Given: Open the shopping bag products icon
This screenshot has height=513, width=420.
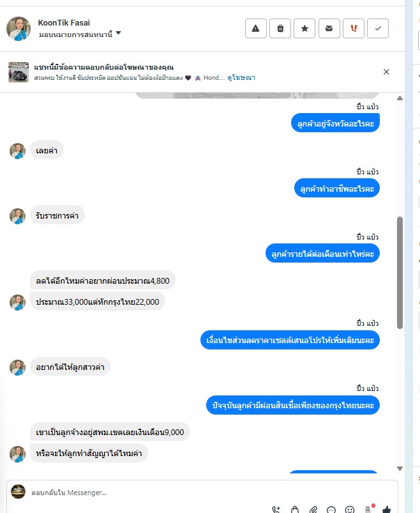Looking at the screenshot, I should pos(295,509).
